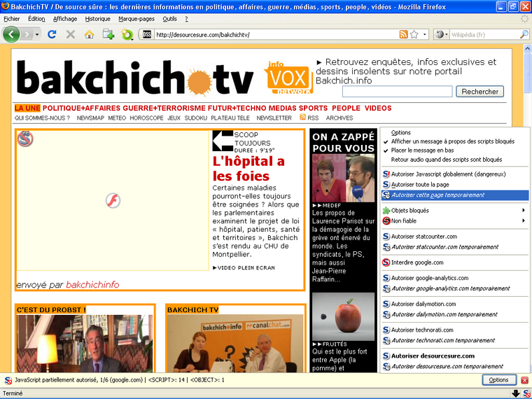Click the NoScript blocked-object icon on video

tap(25, 139)
